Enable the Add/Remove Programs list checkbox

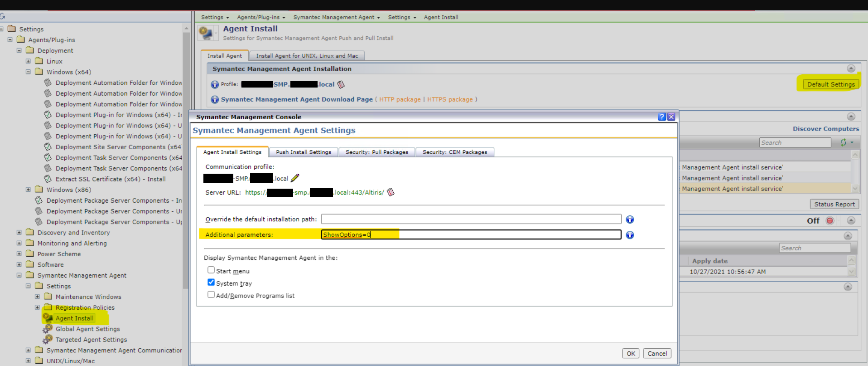[x=211, y=294]
